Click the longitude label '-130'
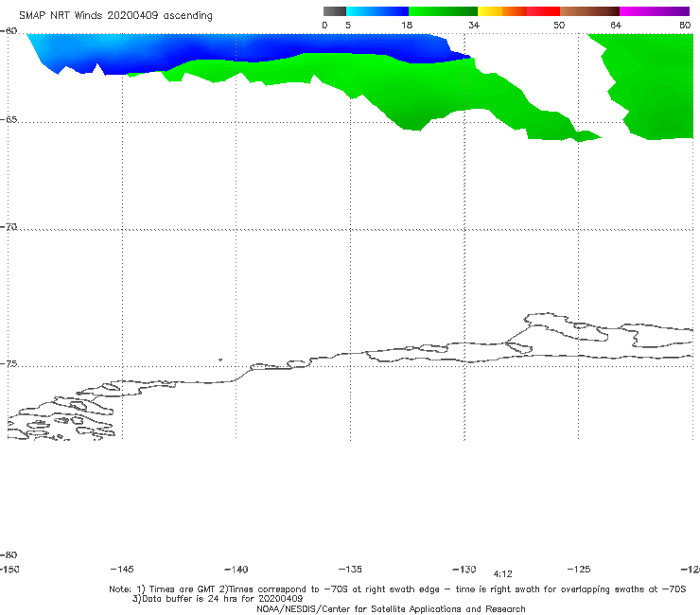This screenshot has width=700, height=615. [464, 570]
